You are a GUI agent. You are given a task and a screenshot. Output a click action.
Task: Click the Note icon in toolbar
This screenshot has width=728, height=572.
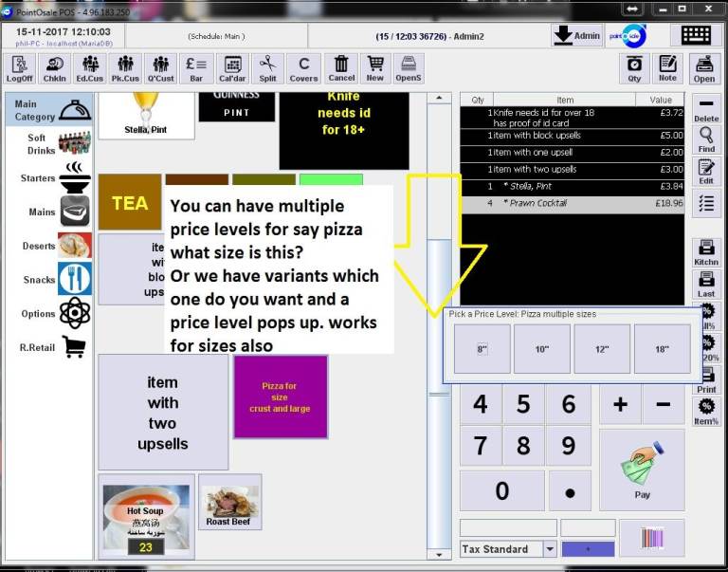(668, 68)
